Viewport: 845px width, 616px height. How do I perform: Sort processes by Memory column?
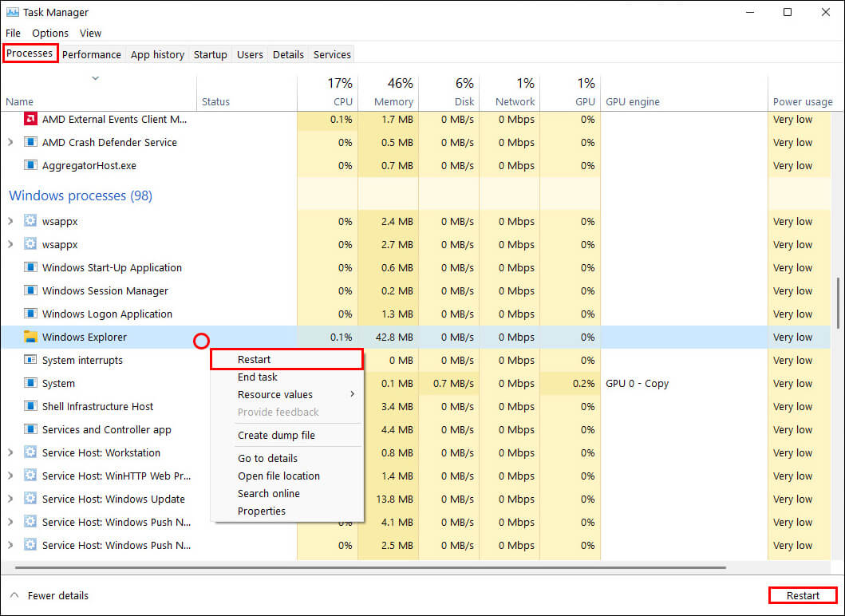point(389,94)
